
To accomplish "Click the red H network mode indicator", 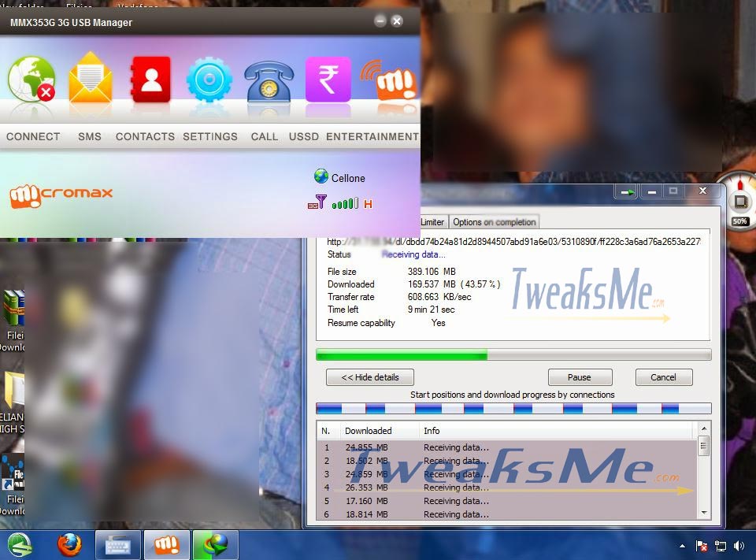I will coord(368,204).
